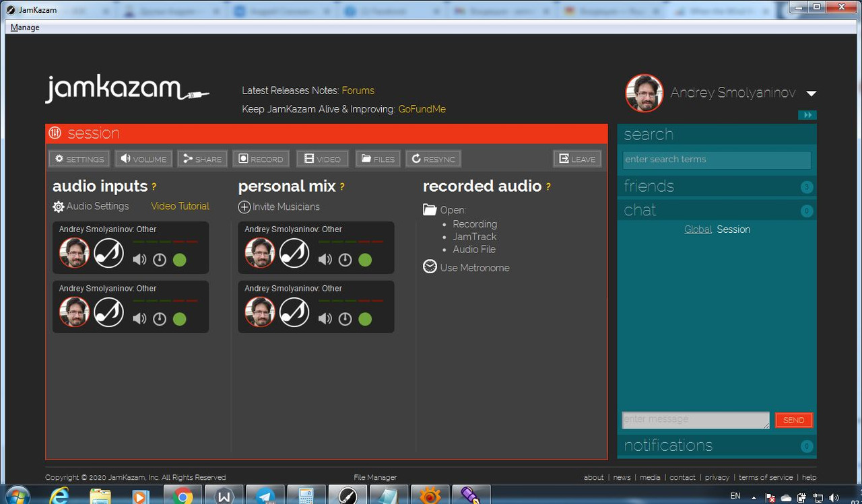Screen dimensions: 862x504
Task: Switch chat to the Global tab
Action: click(698, 229)
